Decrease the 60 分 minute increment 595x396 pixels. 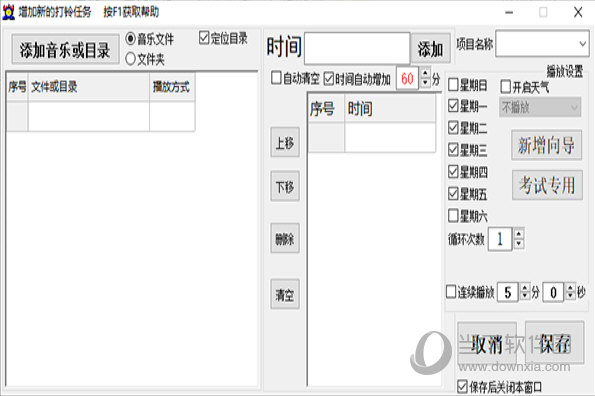[x=425, y=83]
